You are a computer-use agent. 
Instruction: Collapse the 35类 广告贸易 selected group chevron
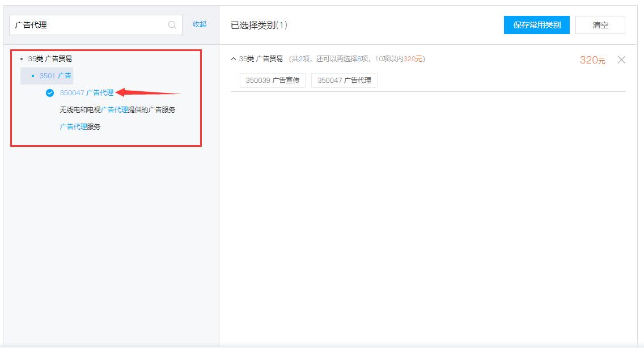pos(234,59)
